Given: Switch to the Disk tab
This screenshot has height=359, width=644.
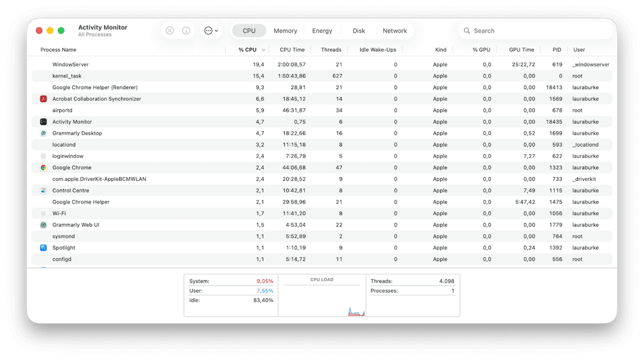Looking at the screenshot, I should tap(358, 30).
